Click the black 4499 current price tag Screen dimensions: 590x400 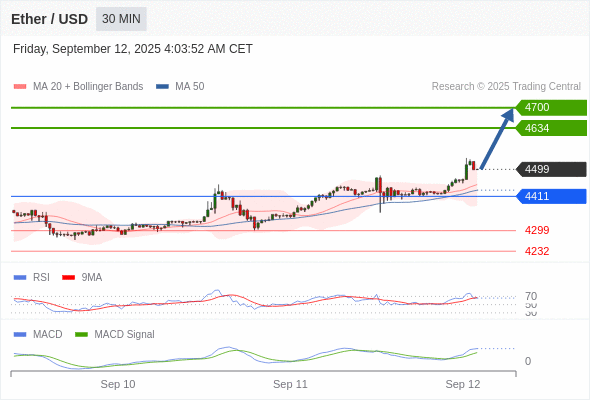(551, 169)
